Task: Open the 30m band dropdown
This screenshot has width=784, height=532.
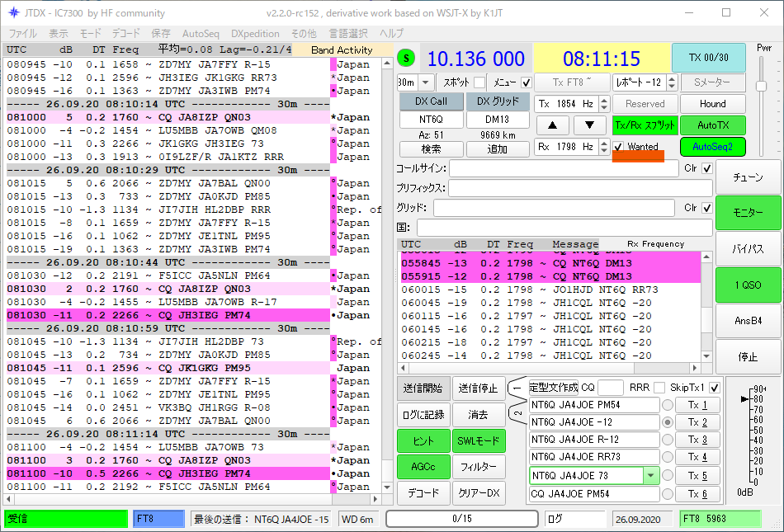Action: [x=426, y=82]
